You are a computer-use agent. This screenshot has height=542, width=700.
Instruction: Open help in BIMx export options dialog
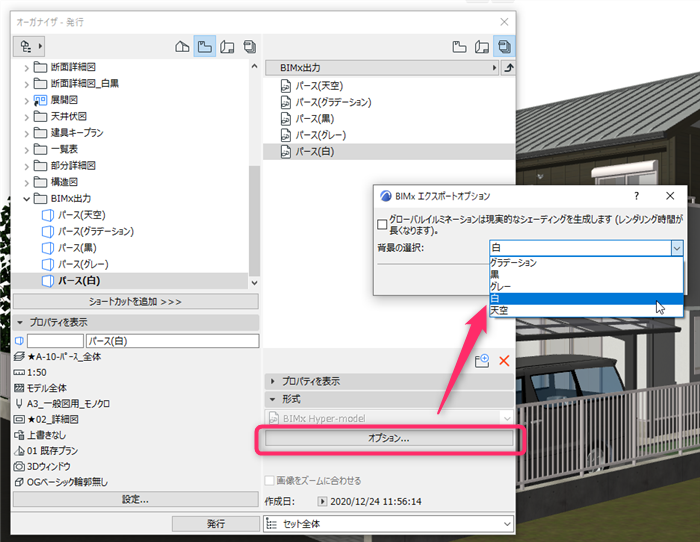(x=636, y=196)
